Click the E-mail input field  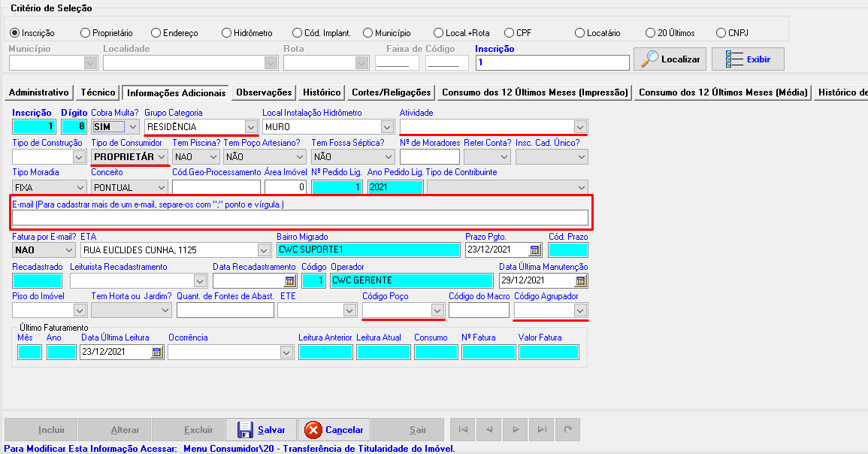click(x=299, y=218)
